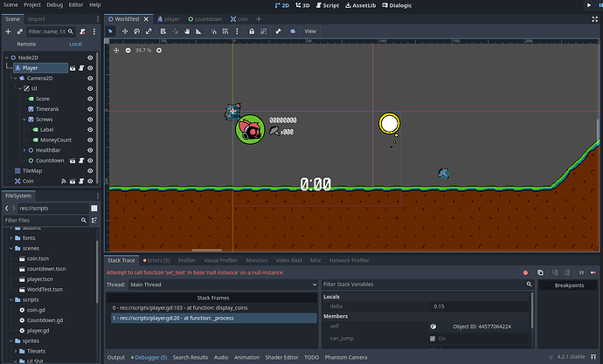Viewport: 603px width, 364px height.
Task: Switch scene tree to Remote view
Action: pyautogui.click(x=26, y=45)
